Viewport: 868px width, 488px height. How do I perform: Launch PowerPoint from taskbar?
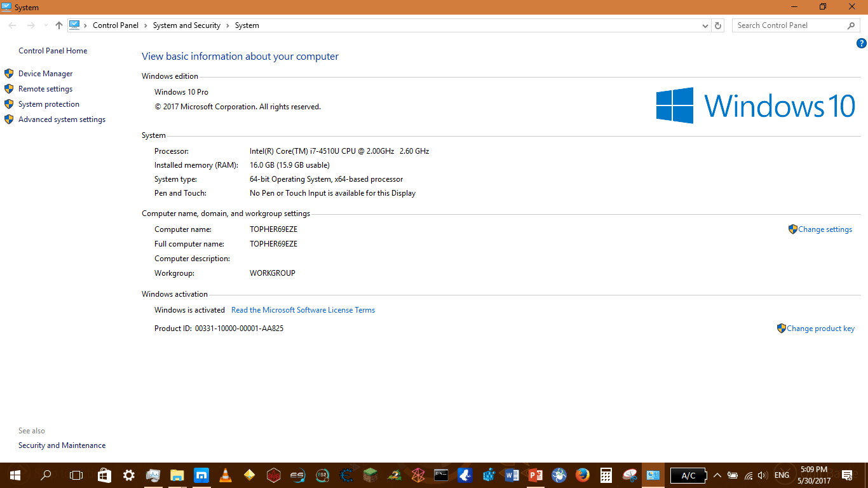click(x=536, y=475)
